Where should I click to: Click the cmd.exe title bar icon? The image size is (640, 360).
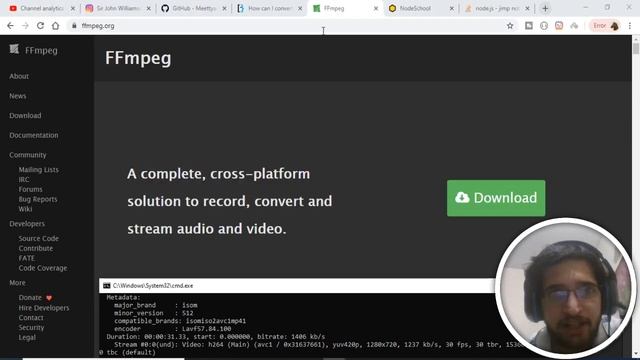pos(107,286)
